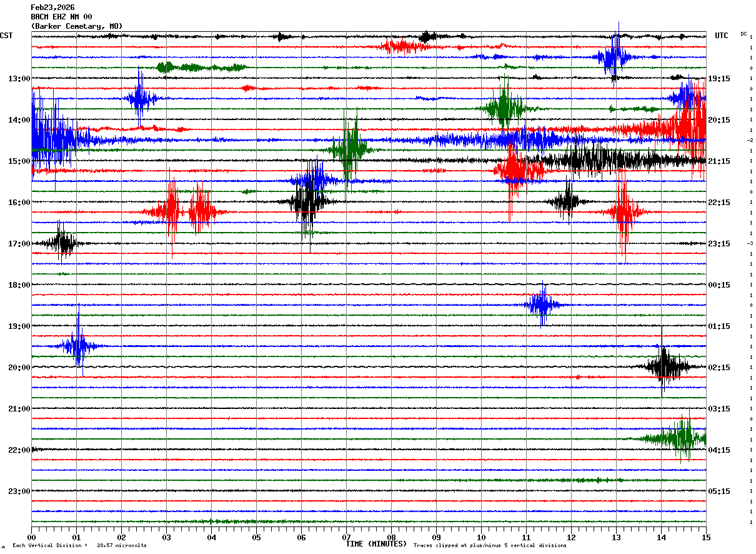The image size is (756, 554).
Task: Select the 02:15 UTC time label
Action: (x=719, y=368)
